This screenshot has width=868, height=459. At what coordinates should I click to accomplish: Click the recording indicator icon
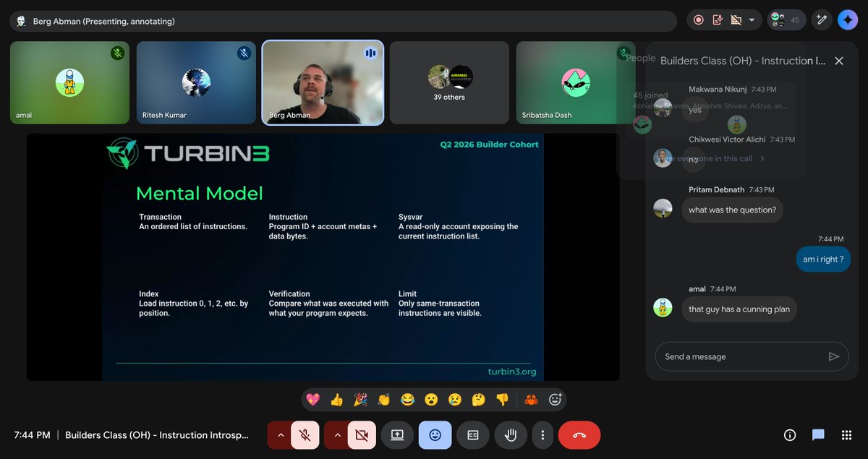[x=699, y=20]
